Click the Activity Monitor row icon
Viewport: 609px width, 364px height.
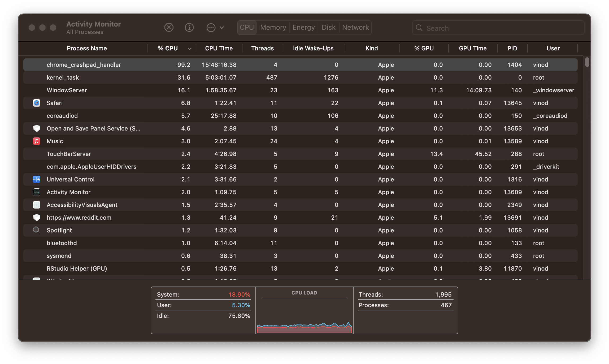37,192
